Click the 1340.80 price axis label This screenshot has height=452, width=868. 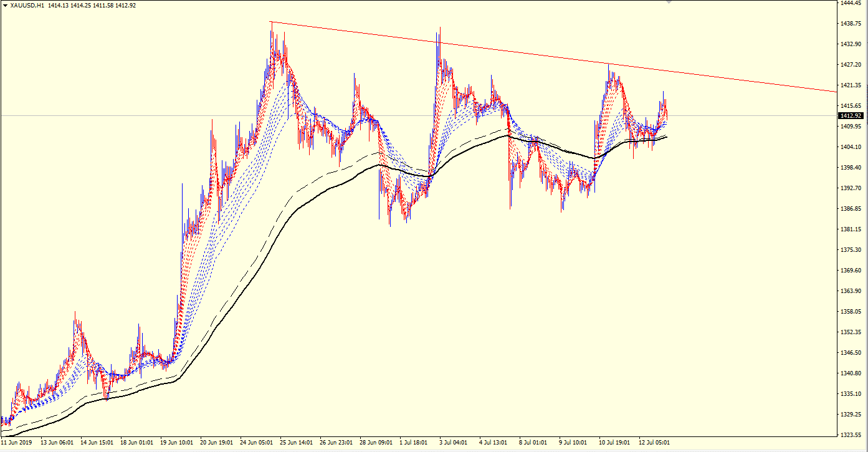851,373
